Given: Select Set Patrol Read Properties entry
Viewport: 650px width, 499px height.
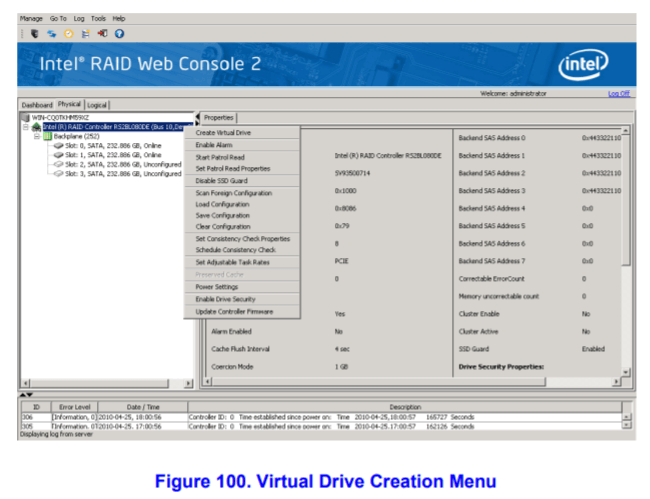Looking at the screenshot, I should point(242,169).
